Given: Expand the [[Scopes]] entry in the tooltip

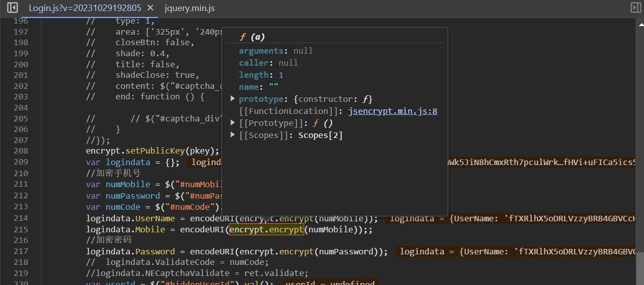Looking at the screenshot, I should pyautogui.click(x=233, y=135).
